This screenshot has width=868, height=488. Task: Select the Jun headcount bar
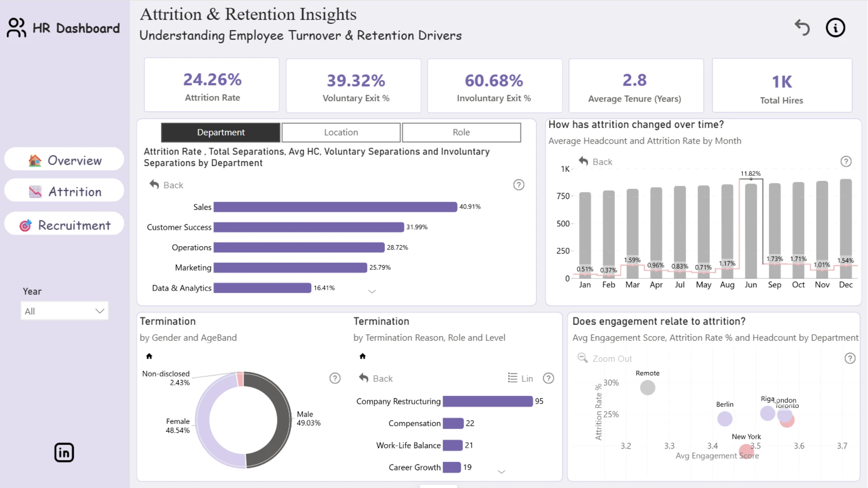pos(751,231)
